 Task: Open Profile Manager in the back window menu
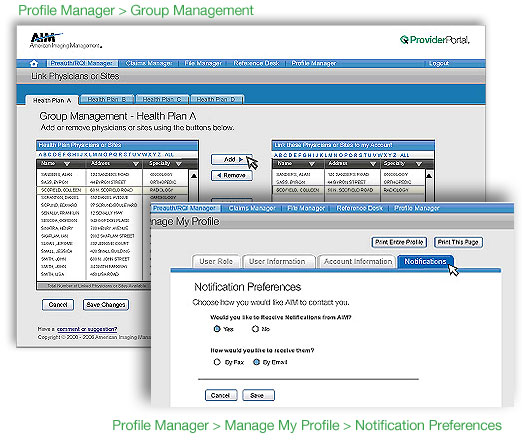coord(314,63)
